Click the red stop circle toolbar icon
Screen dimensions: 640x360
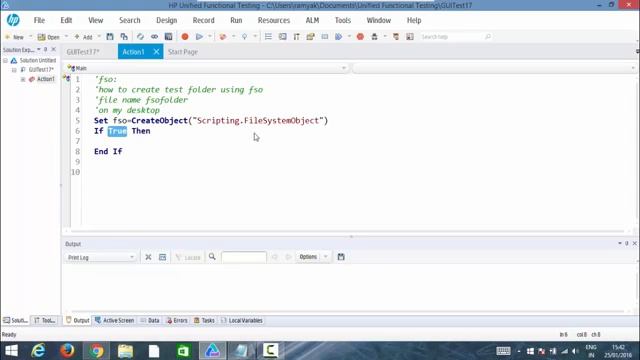pos(360,37)
